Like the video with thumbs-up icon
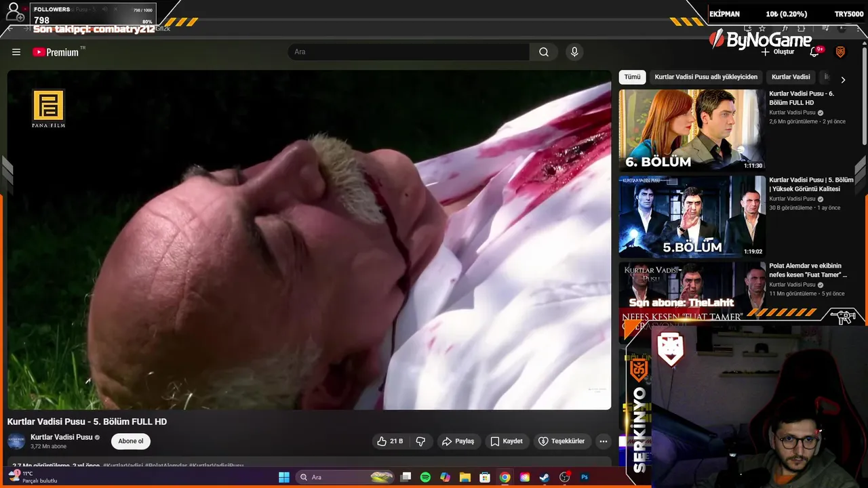 pyautogui.click(x=390, y=441)
